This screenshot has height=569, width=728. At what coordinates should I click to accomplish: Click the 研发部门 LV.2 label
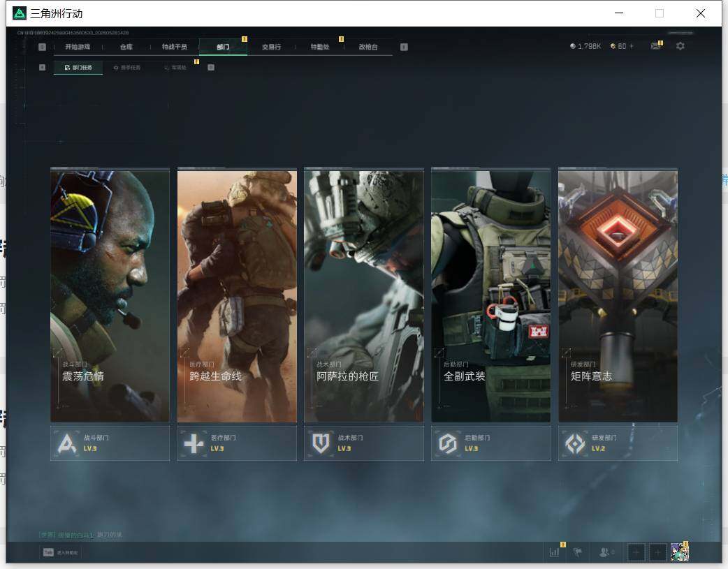tap(599, 449)
